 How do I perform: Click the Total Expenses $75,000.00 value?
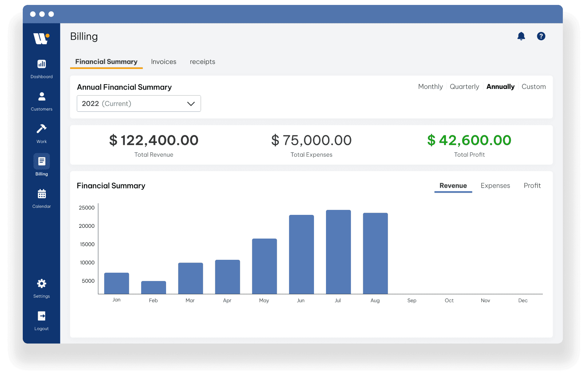click(x=311, y=140)
